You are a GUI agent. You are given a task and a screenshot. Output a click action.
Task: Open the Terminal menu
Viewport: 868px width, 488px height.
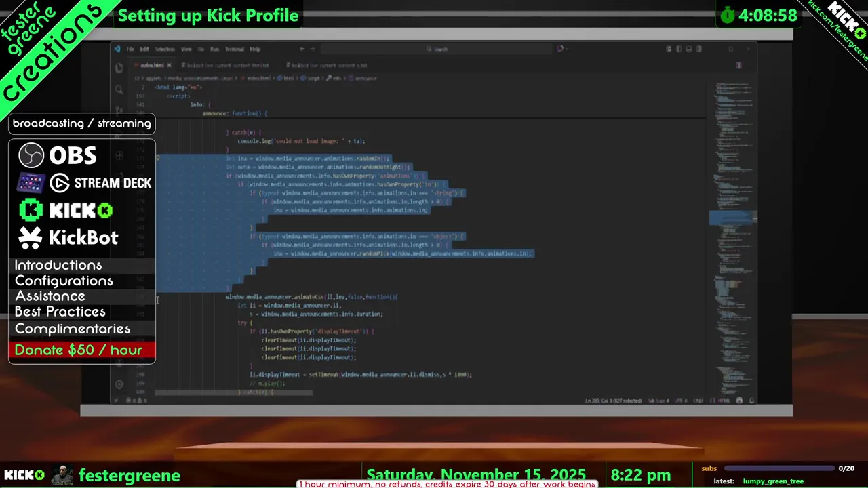[x=235, y=49]
